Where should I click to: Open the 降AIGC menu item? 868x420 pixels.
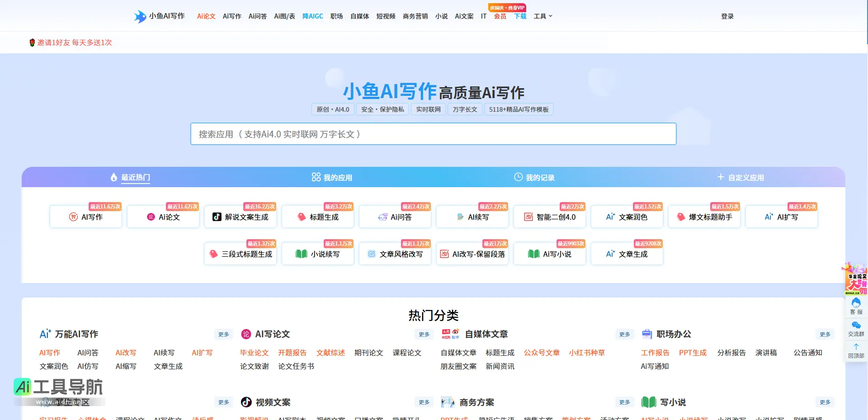coord(313,16)
